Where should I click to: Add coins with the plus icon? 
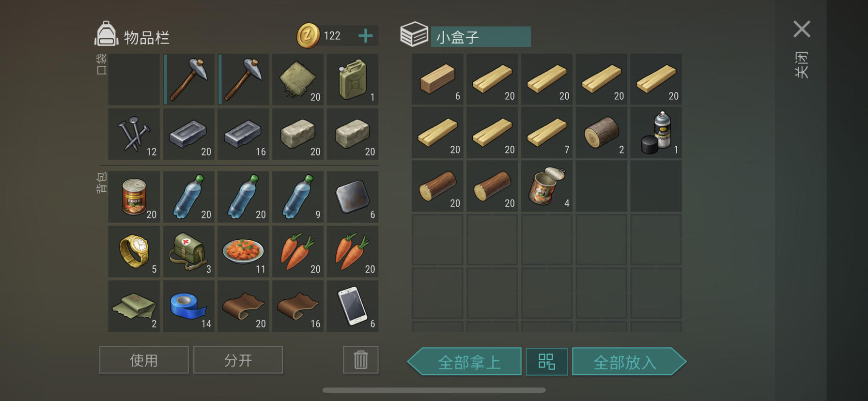[366, 36]
